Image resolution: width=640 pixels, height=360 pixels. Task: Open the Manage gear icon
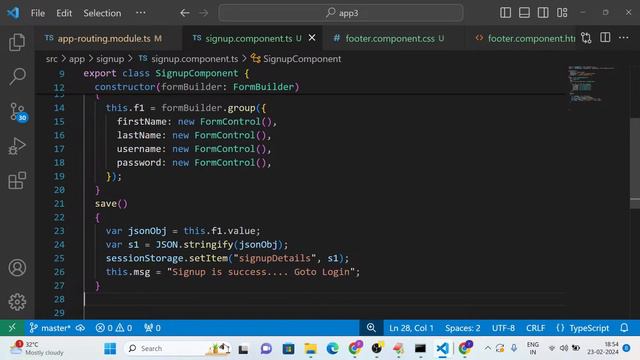[x=17, y=302]
